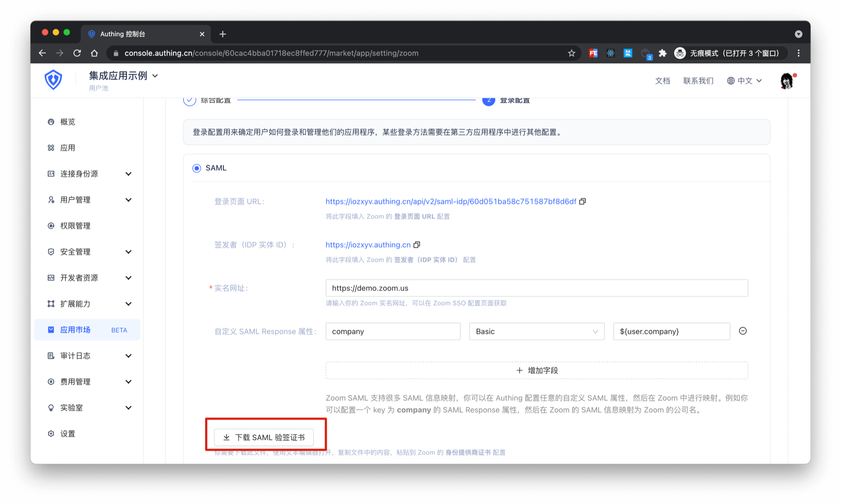Open the Basic attribute format dropdown

click(536, 331)
